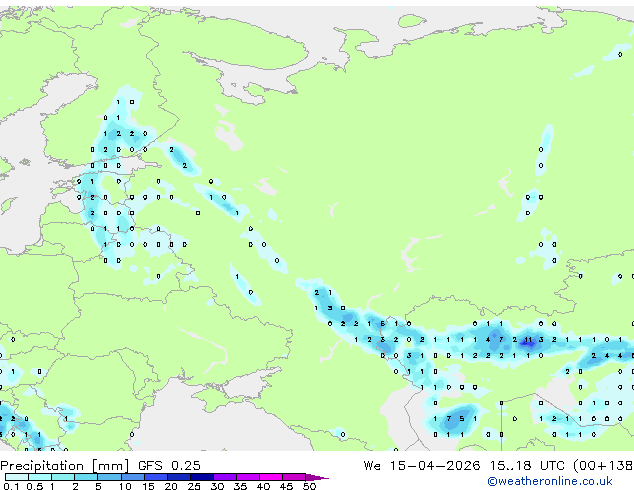Click the '15..18 UTC' time label
The height and width of the screenshot is (490, 634).
(x=527, y=466)
